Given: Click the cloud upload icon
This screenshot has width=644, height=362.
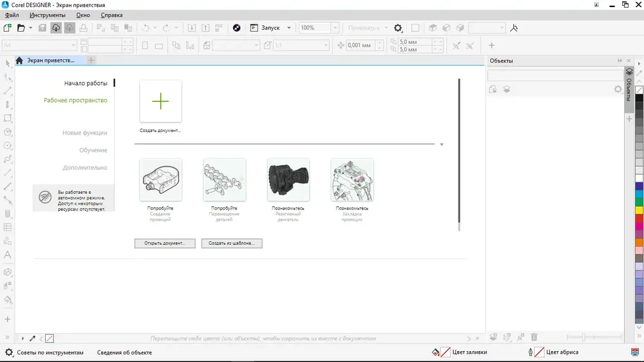Looking at the screenshot, I should coord(70,28).
